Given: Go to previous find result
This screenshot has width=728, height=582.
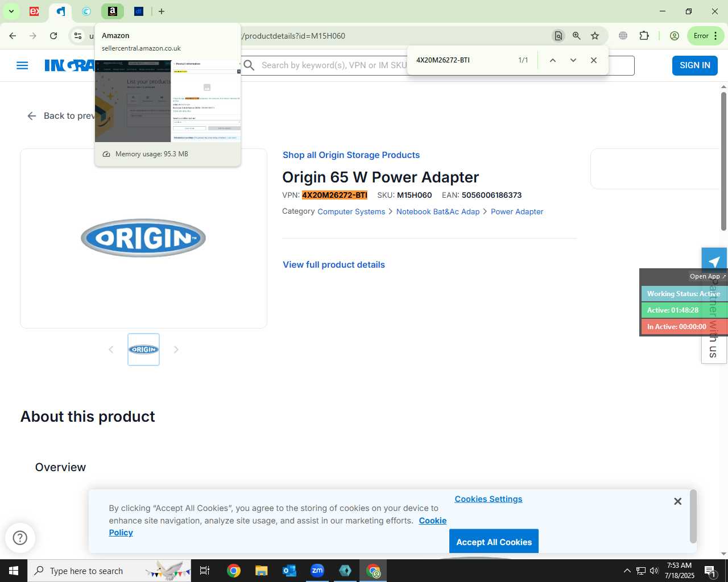Looking at the screenshot, I should pos(552,60).
